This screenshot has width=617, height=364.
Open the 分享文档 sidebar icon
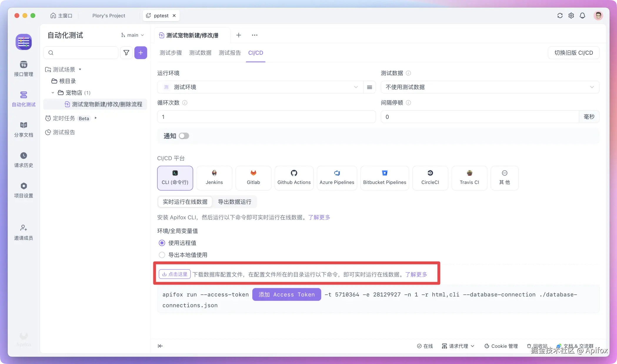(24, 129)
